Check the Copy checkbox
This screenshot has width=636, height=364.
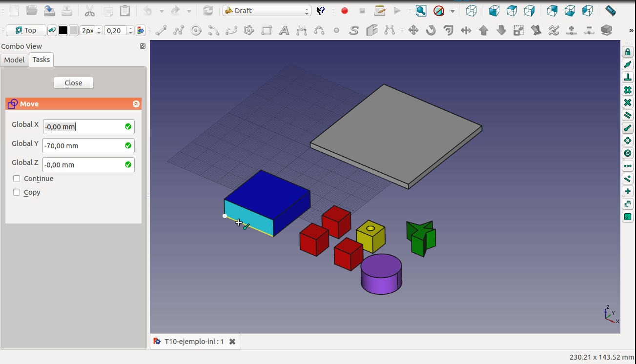point(17,192)
